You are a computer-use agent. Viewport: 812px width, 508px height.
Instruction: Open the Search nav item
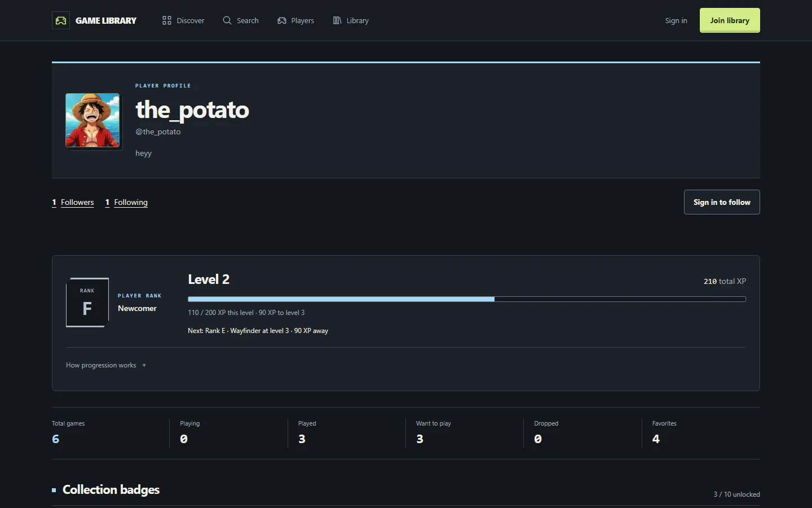point(241,20)
